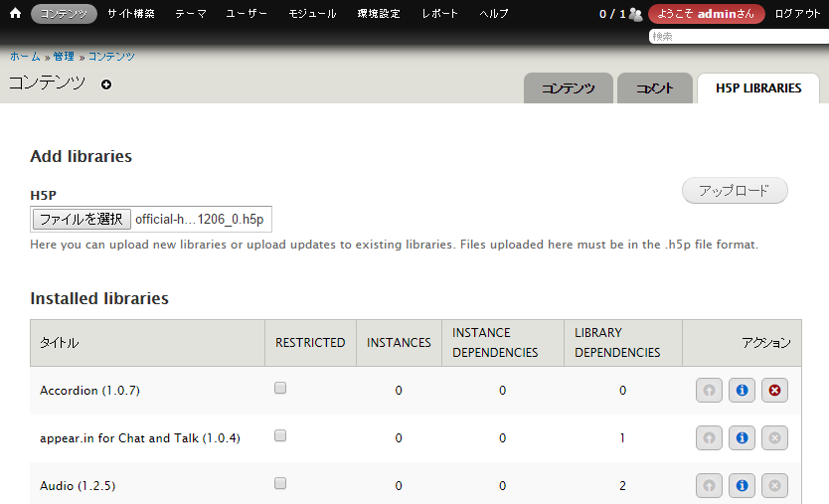Viewport: 829px width, 504px height.
Task: Click the Audio (1.2.5) title cell
Action: click(x=78, y=485)
